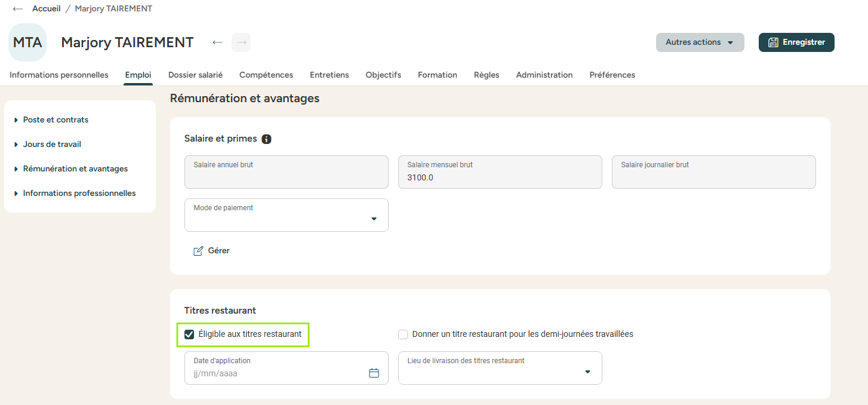Click the back arrow beside Accueil breadcrumb

coord(18,9)
